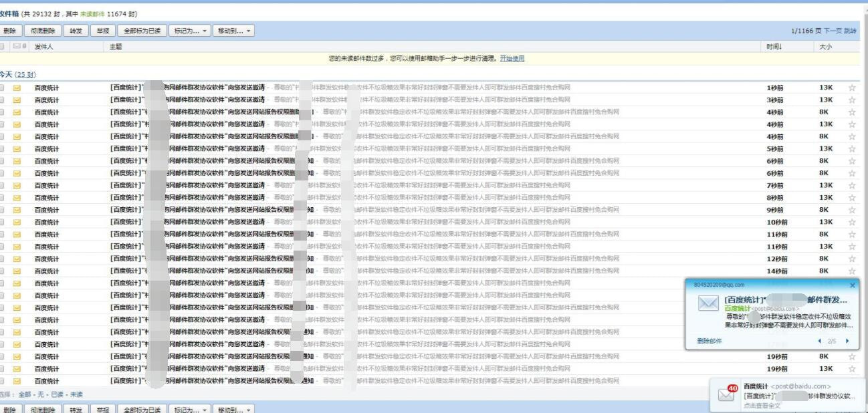The width and height of the screenshot is (868, 413).
Task: Star the 13K email received 19秒前
Action: (852, 369)
